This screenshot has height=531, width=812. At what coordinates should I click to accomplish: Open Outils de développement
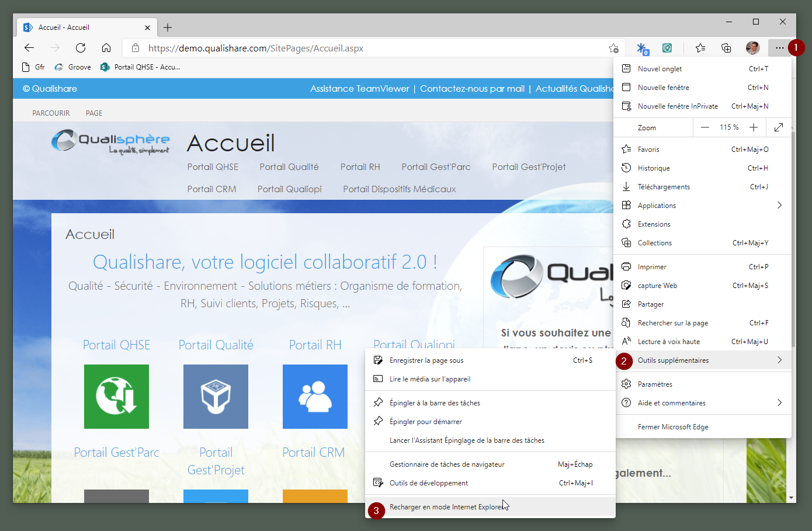click(x=490, y=483)
